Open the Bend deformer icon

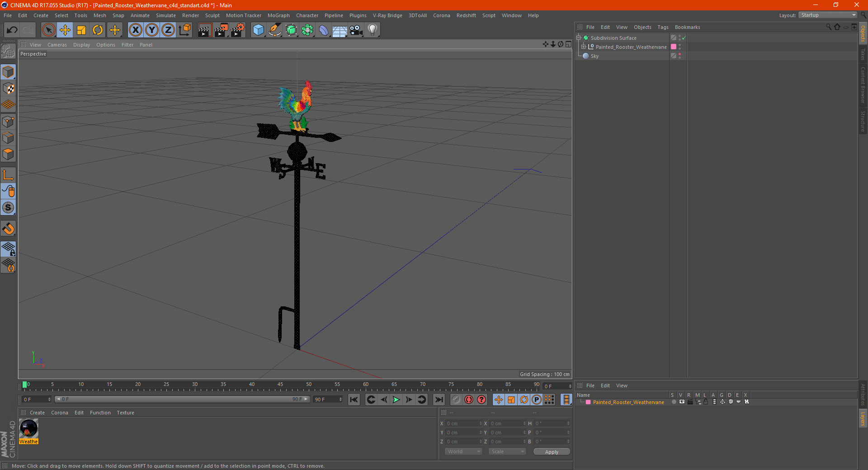click(324, 30)
